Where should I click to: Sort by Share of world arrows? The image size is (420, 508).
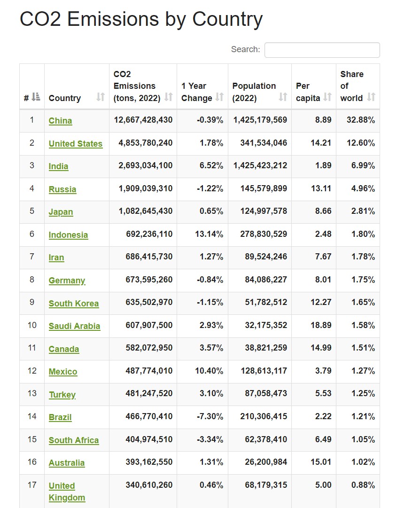pos(371,98)
